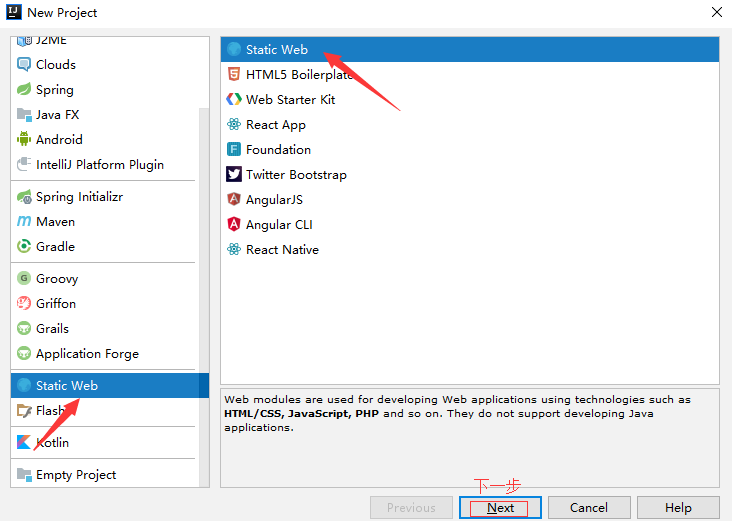Pick Spring Initializr project type
The width and height of the screenshot is (732, 521).
click(x=105, y=197)
